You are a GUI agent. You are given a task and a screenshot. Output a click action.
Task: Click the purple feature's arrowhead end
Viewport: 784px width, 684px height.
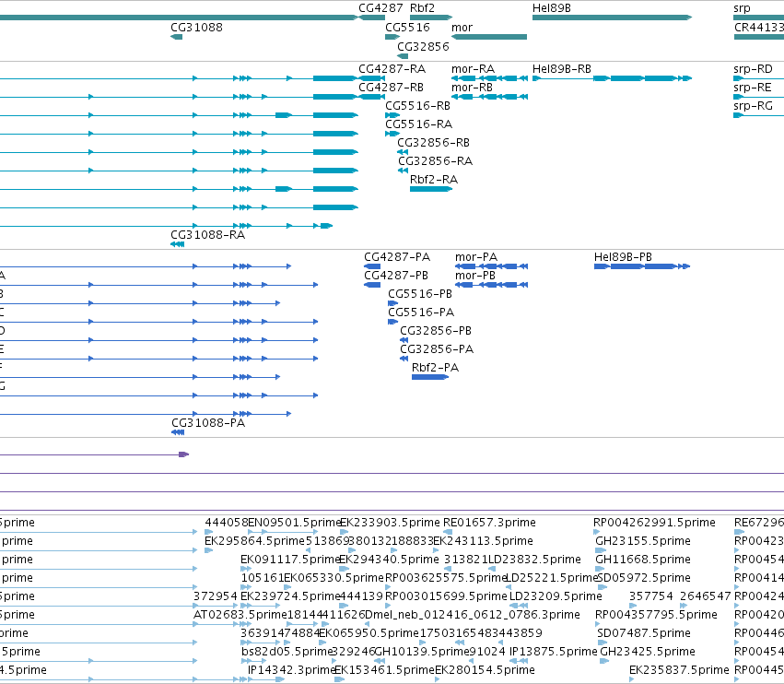click(184, 454)
